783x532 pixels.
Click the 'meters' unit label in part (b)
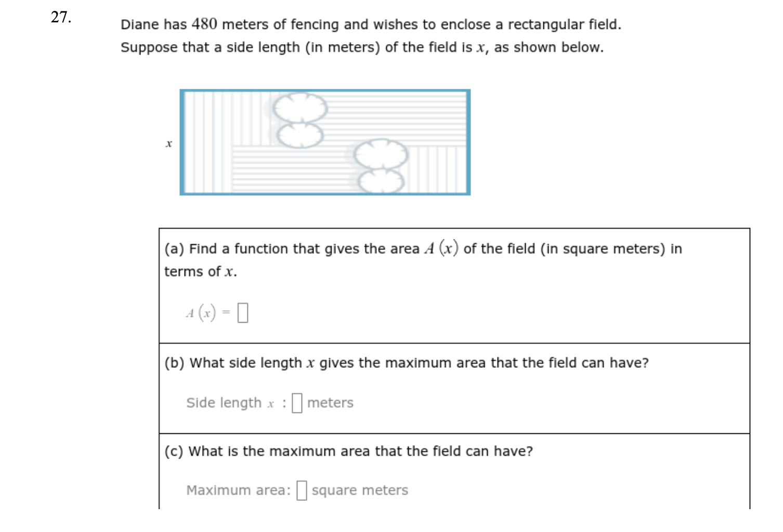[330, 403]
